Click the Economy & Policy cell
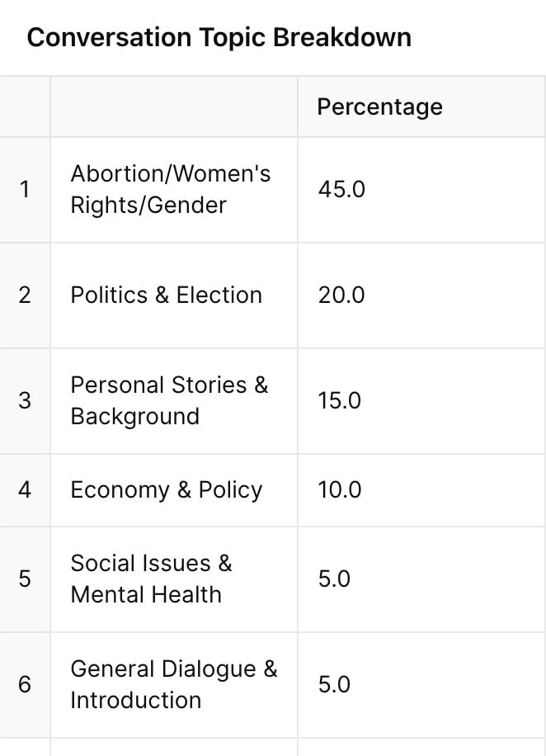The height and width of the screenshot is (756, 546). tap(166, 489)
